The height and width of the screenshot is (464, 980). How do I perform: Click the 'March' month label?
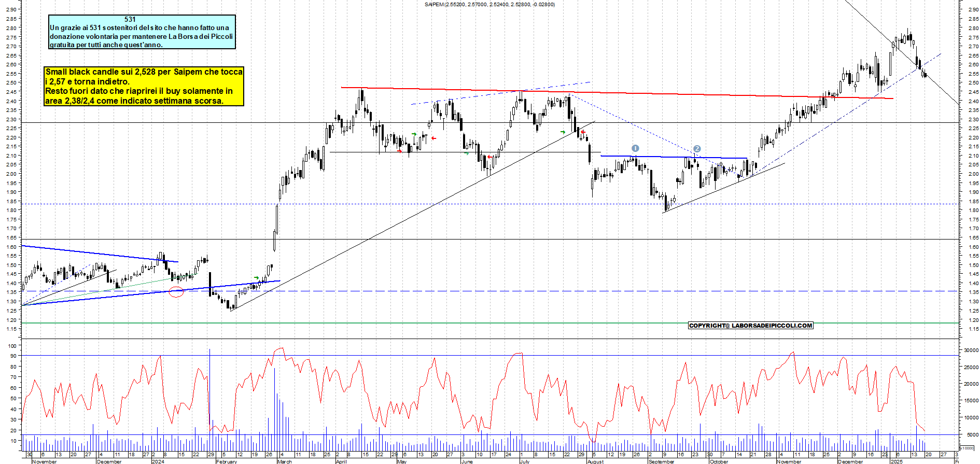pos(285,461)
